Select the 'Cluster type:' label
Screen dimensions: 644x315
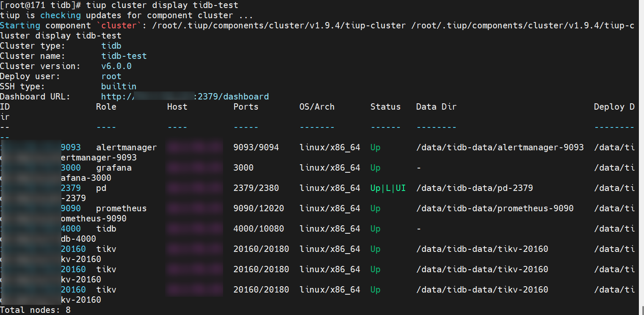[33, 46]
